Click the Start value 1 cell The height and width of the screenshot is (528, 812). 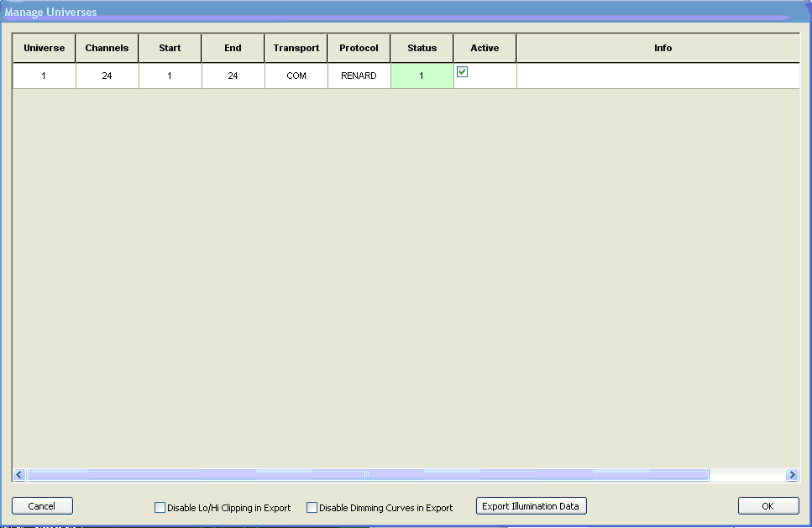tap(170, 76)
